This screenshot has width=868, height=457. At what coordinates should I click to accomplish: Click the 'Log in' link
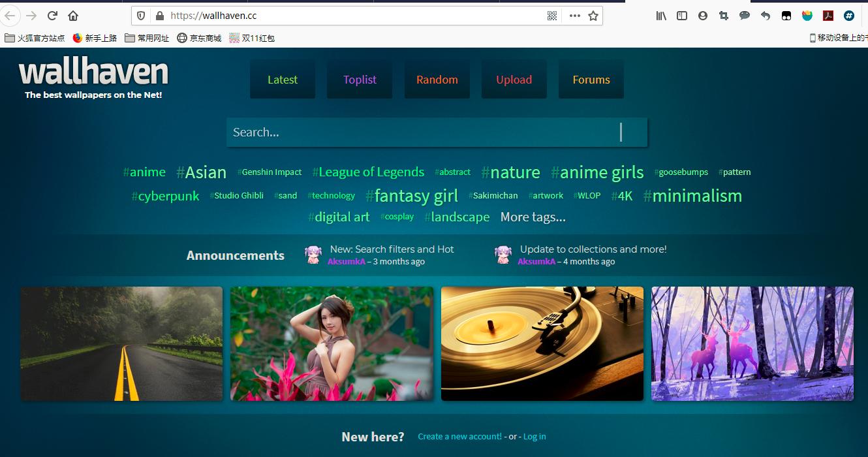[x=535, y=437]
